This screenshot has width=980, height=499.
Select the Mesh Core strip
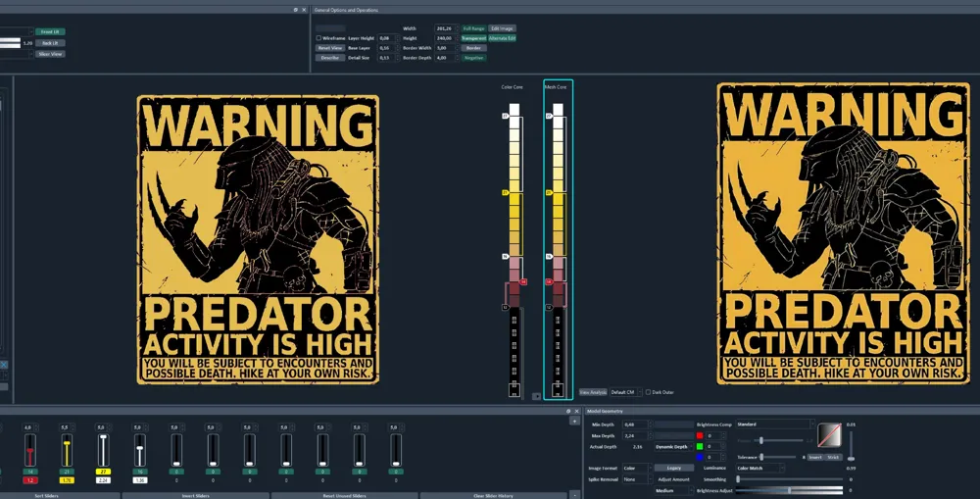(x=559, y=239)
